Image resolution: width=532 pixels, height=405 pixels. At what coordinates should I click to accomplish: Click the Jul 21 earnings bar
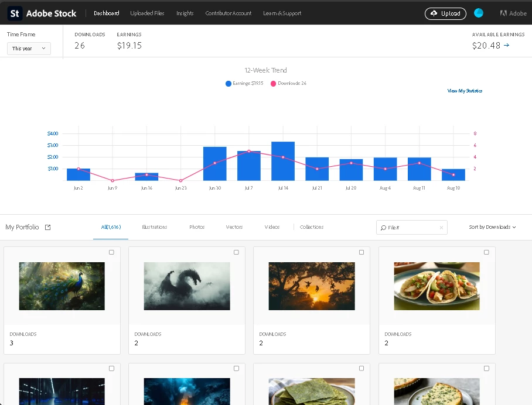317,169
